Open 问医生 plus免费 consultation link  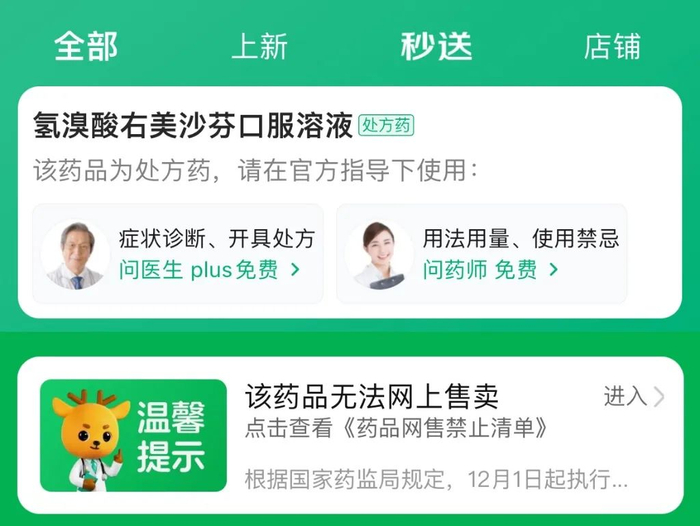(x=199, y=270)
